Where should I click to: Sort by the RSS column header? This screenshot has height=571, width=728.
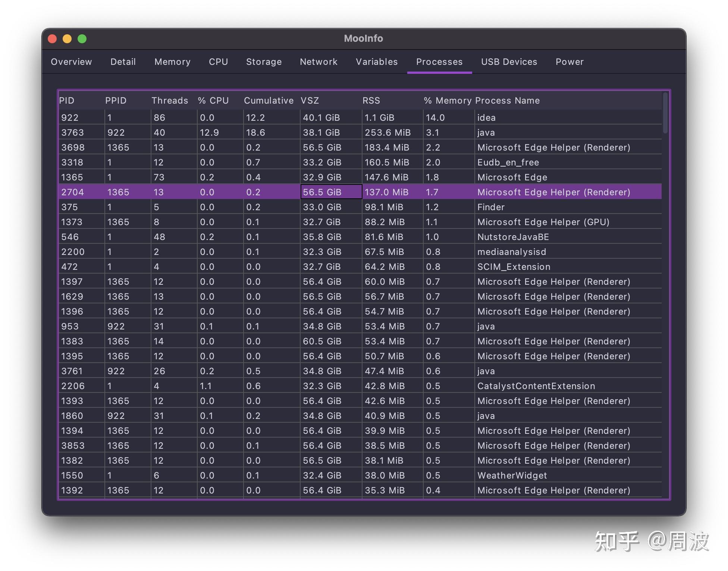[x=371, y=100]
